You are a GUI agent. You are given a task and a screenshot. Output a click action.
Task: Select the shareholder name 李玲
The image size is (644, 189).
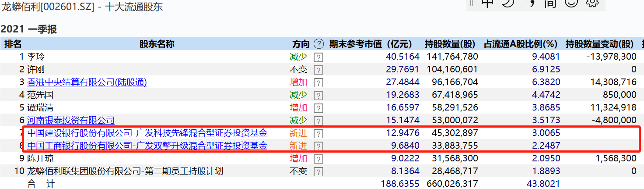click(36, 57)
